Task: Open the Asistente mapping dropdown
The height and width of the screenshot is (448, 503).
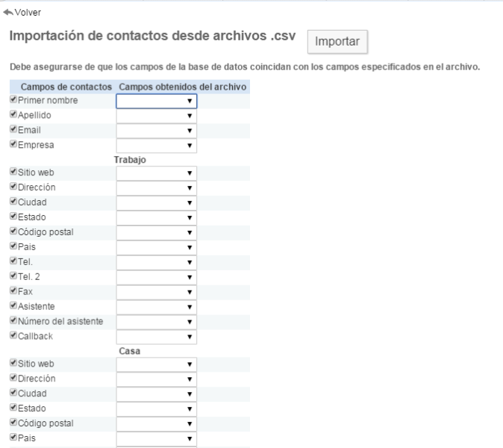Action: [x=156, y=307]
